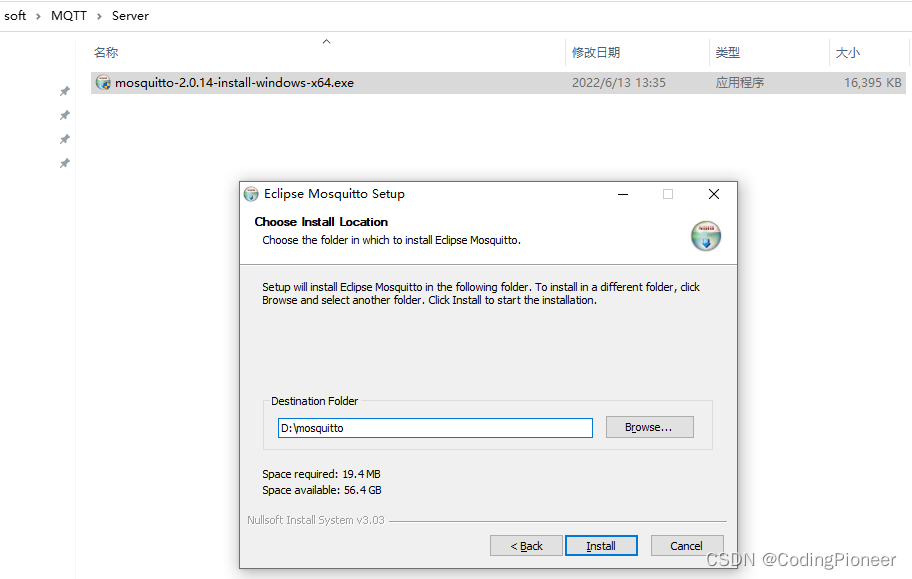The width and height of the screenshot is (912, 579).
Task: Click the Back button in setup
Action: tap(526, 546)
